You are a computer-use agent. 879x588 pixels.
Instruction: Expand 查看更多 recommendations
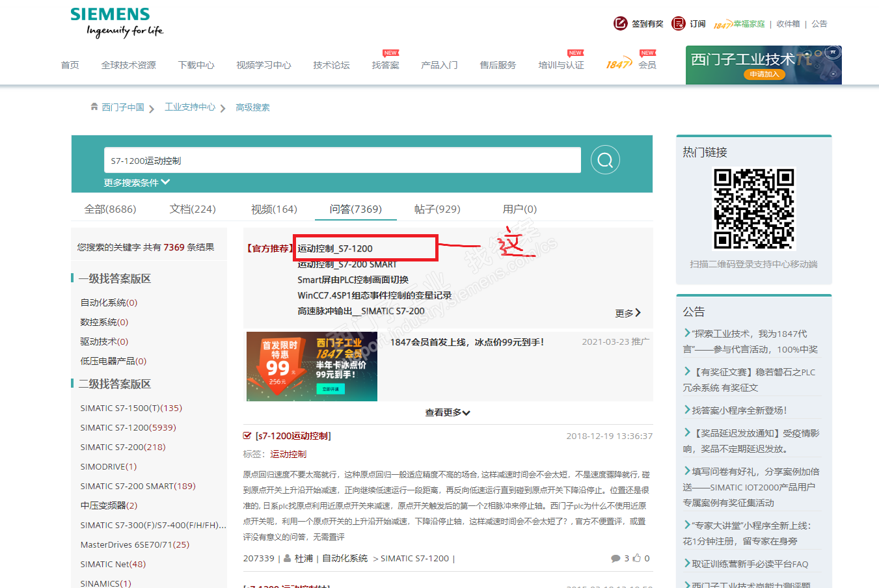[448, 412]
